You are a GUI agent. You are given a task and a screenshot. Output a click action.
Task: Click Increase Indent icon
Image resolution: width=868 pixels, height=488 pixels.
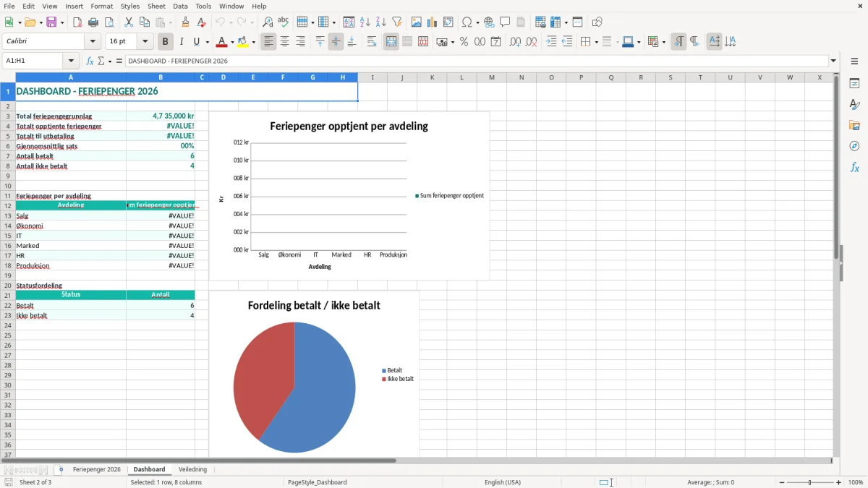(551, 42)
